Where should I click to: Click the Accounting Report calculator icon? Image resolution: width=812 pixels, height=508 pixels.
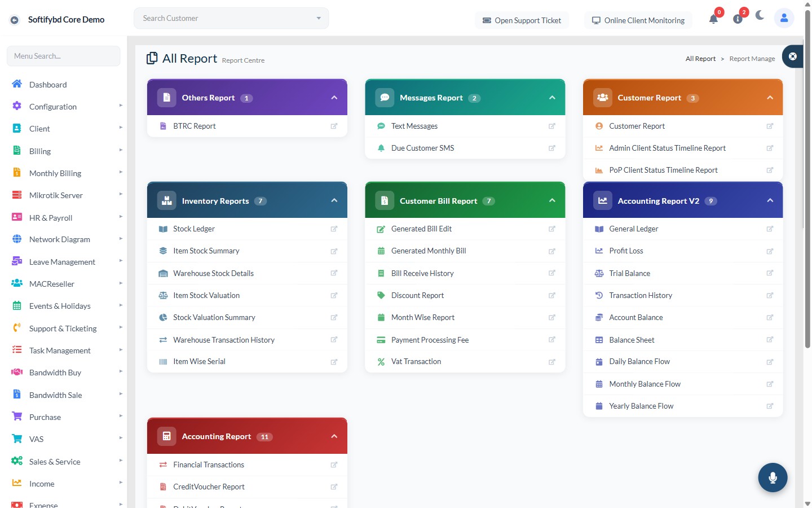point(166,436)
